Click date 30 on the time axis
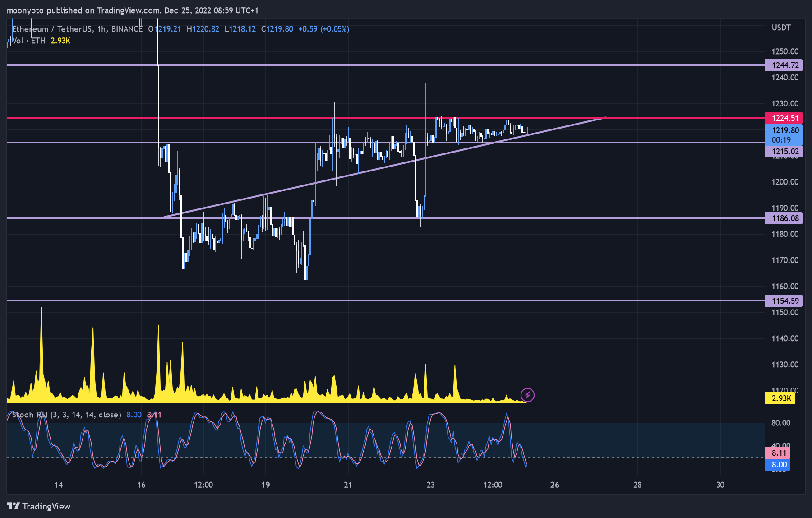Image resolution: width=812 pixels, height=518 pixels. (x=720, y=485)
